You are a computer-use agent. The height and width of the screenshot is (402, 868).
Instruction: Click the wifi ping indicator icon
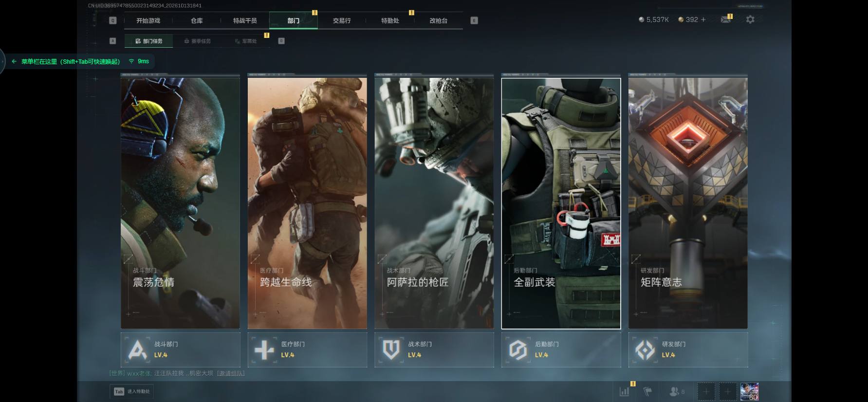[x=131, y=61]
